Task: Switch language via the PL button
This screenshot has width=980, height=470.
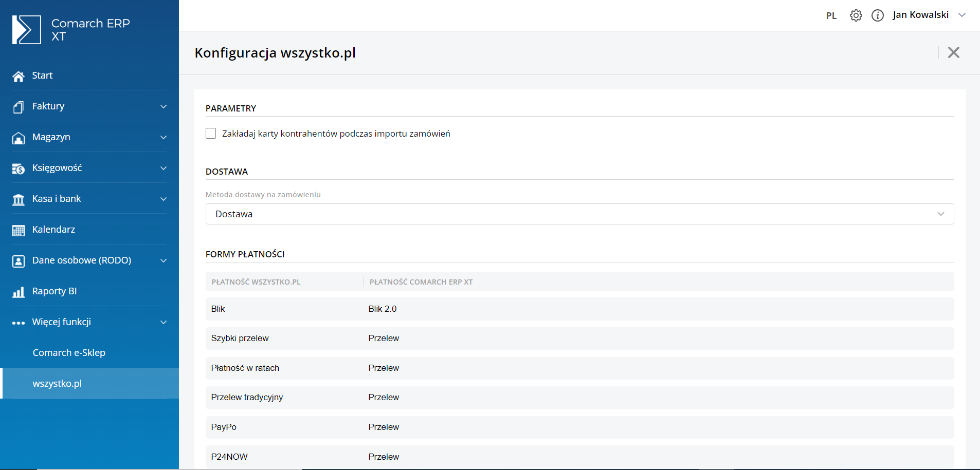Action: pos(831,16)
